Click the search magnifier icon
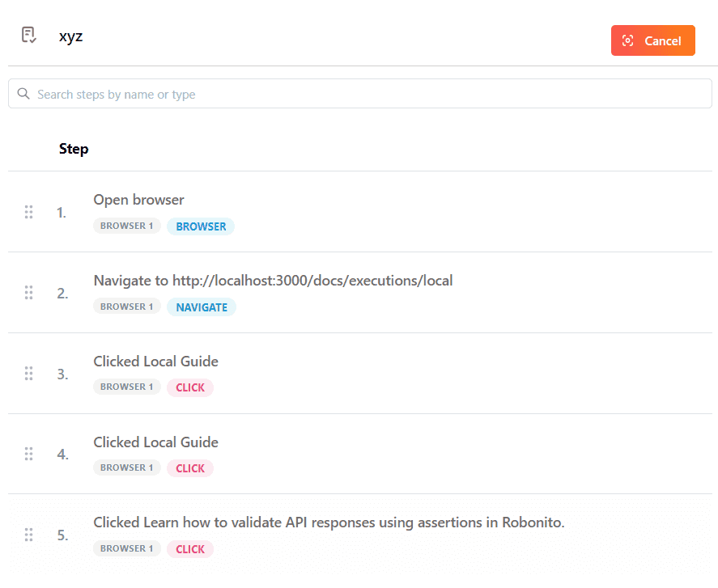The image size is (718, 588). pos(23,94)
